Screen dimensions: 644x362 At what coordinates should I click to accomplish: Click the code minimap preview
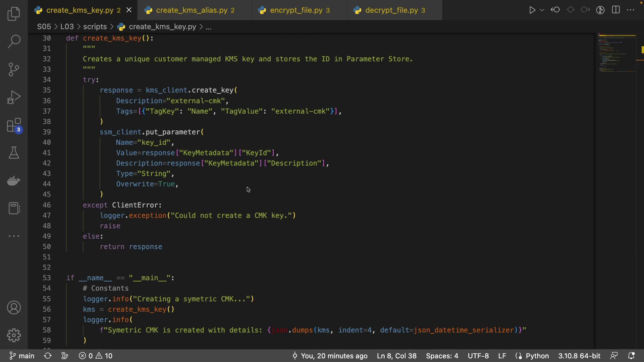click(616, 54)
